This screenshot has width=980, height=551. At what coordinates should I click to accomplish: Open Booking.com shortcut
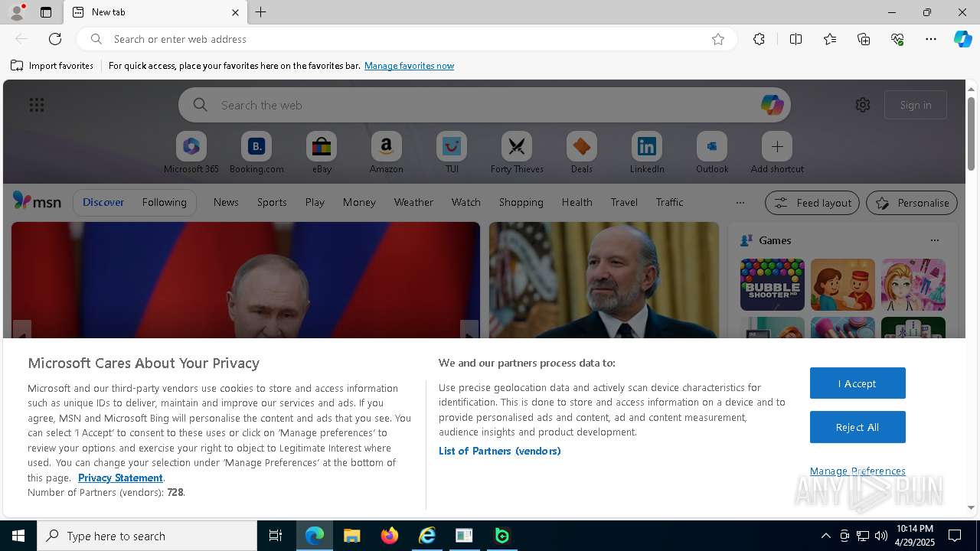coord(256,152)
